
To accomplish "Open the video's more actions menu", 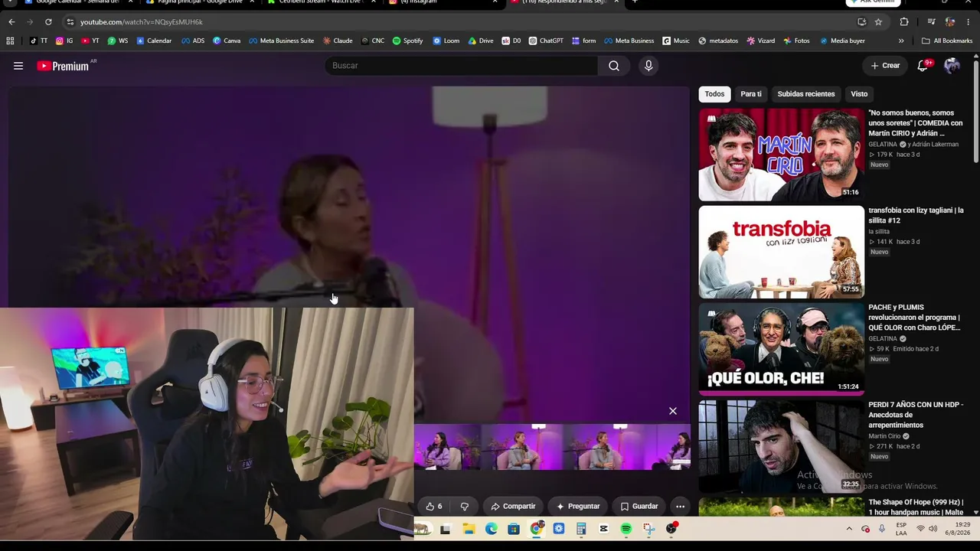I will (x=680, y=506).
